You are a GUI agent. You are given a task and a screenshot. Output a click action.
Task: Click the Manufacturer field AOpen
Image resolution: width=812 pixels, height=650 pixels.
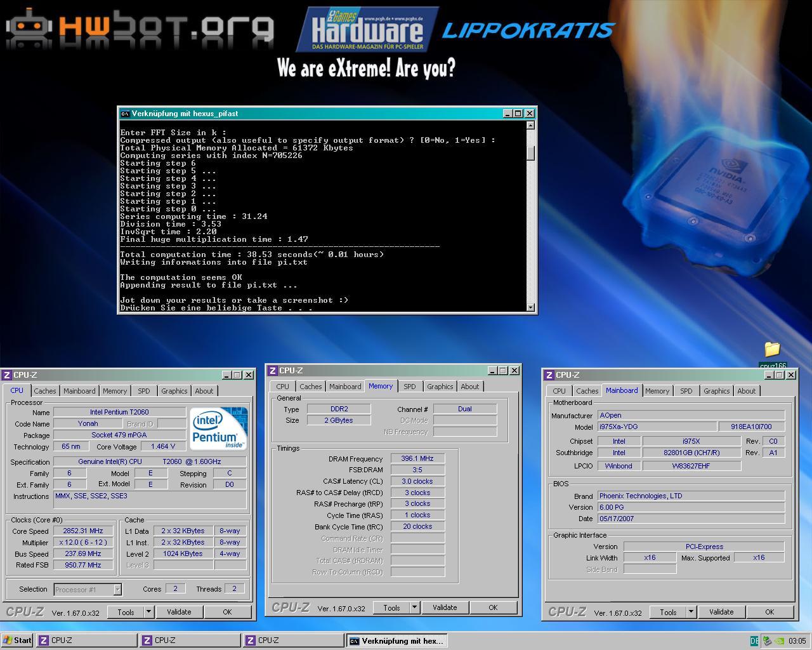tap(691, 415)
